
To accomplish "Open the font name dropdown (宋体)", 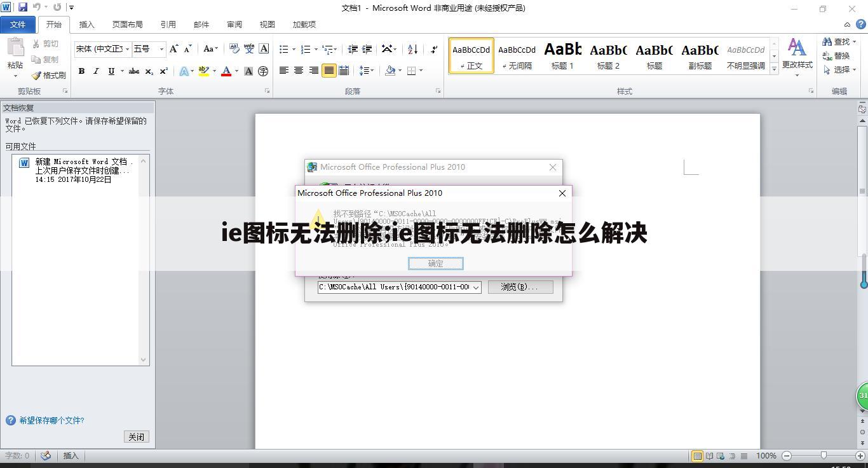I will [x=127, y=49].
